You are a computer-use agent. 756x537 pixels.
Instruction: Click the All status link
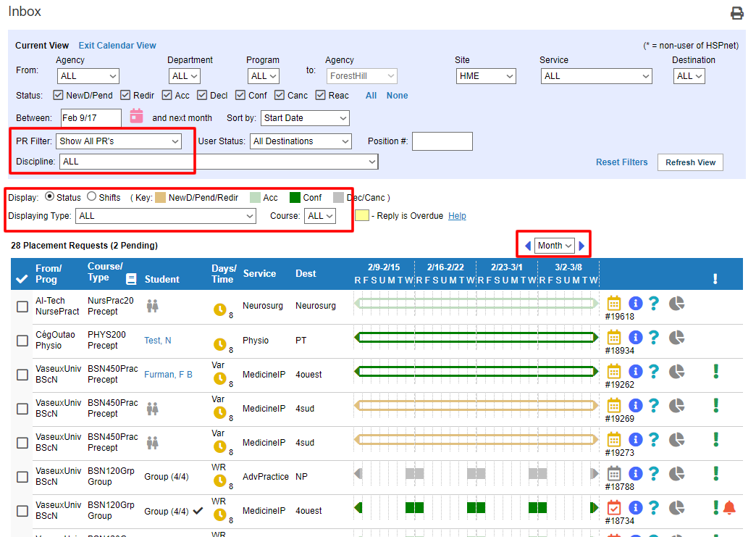point(371,96)
